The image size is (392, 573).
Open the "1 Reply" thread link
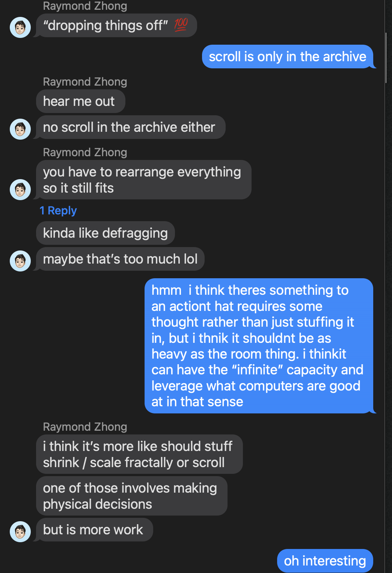coord(58,211)
